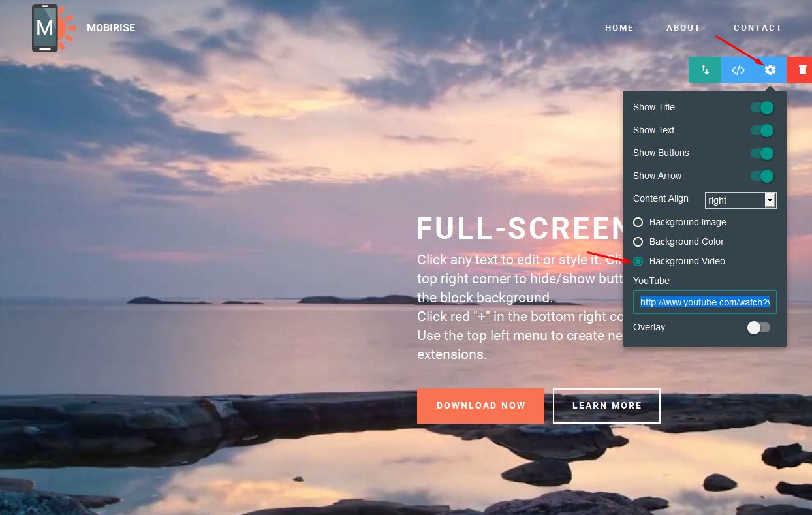Click the ABOUT navigation link
The image size is (812, 515).
coord(683,27)
